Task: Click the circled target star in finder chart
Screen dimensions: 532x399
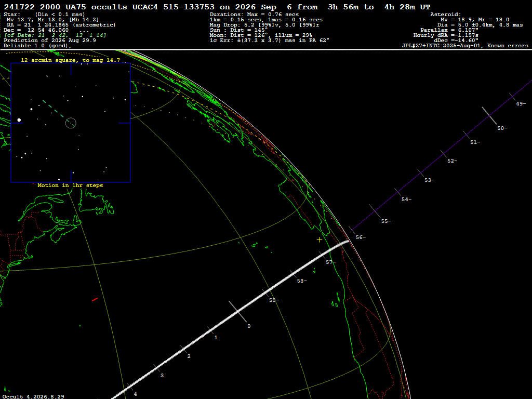Action: tap(71, 123)
